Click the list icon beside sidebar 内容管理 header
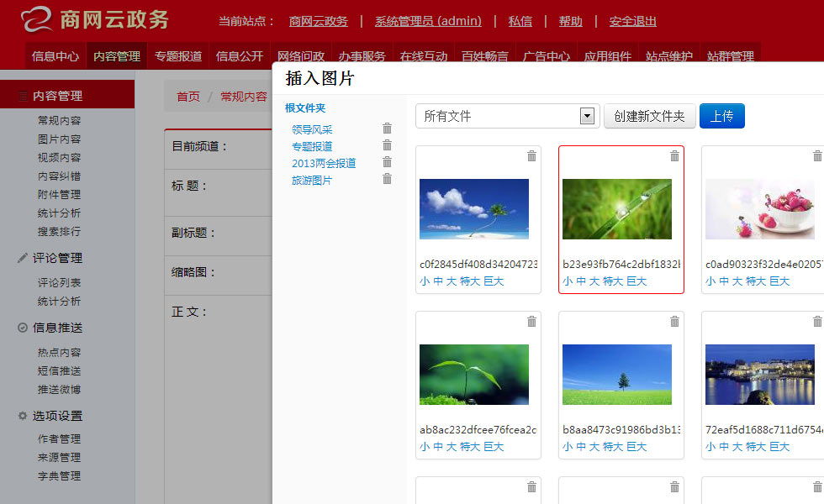Image resolution: width=824 pixels, height=504 pixels. [x=23, y=96]
